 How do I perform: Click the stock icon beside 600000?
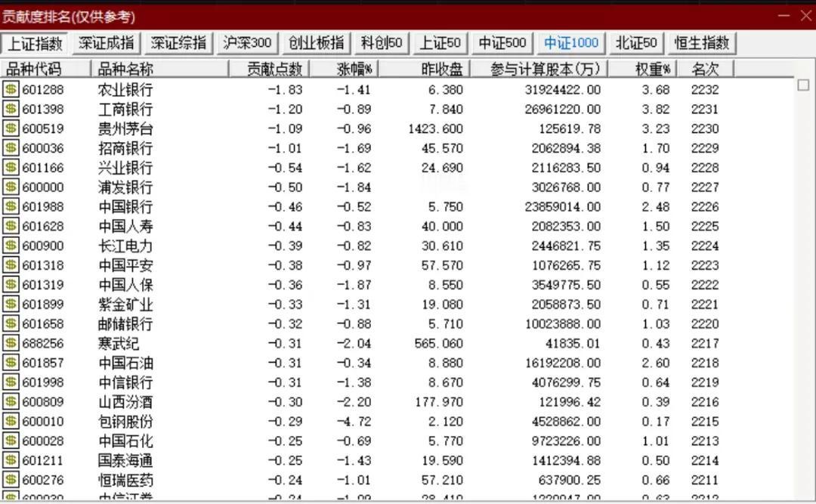click(11, 187)
